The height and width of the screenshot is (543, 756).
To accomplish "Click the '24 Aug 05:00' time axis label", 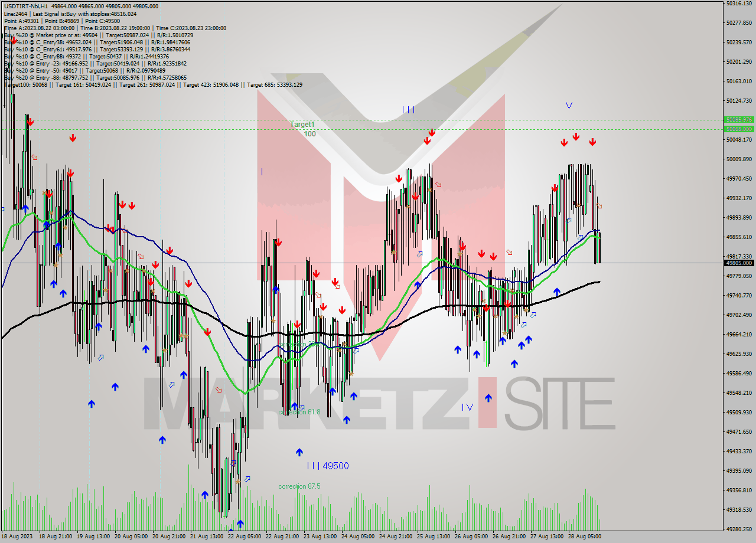I will (x=359, y=537).
